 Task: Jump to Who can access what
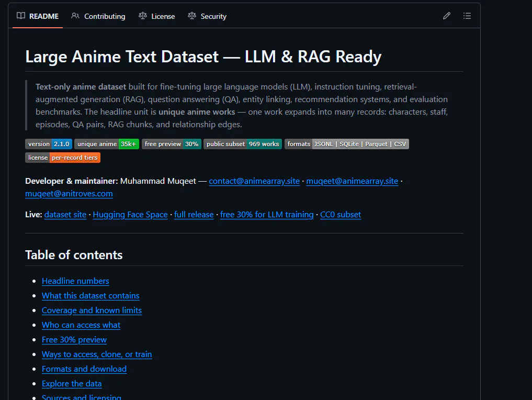(81, 325)
